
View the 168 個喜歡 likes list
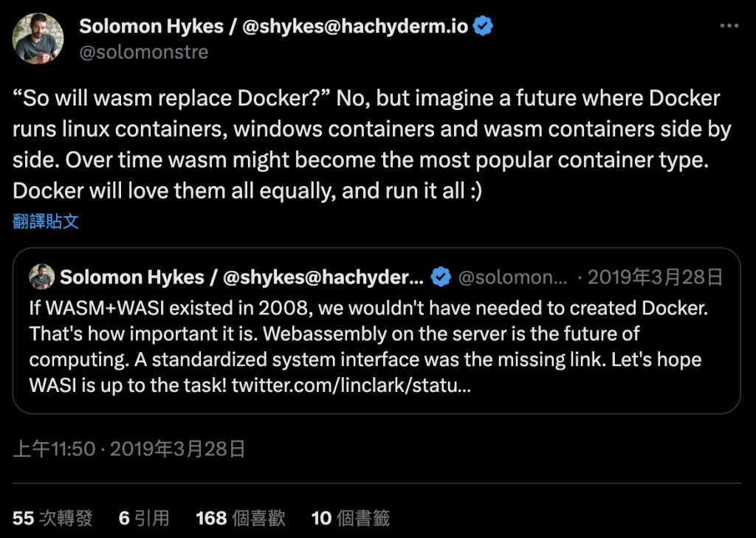(x=240, y=518)
